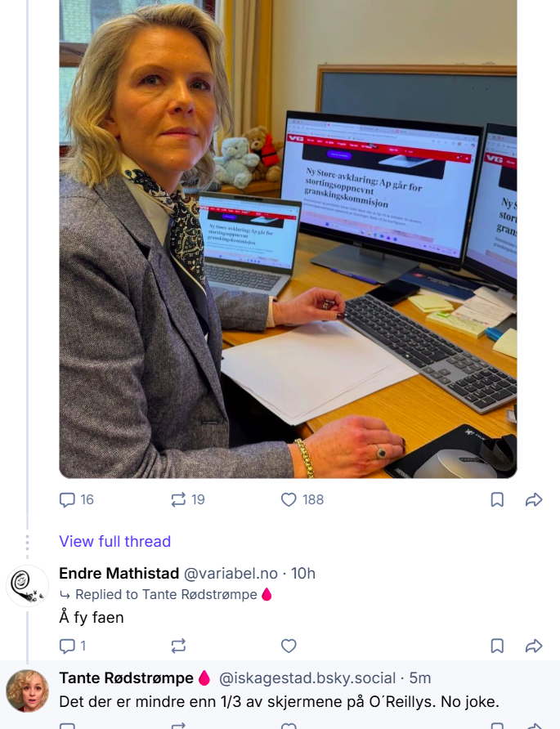The height and width of the screenshot is (729, 560).
Task: Click the "View full thread" link
Action: pyautogui.click(x=114, y=541)
